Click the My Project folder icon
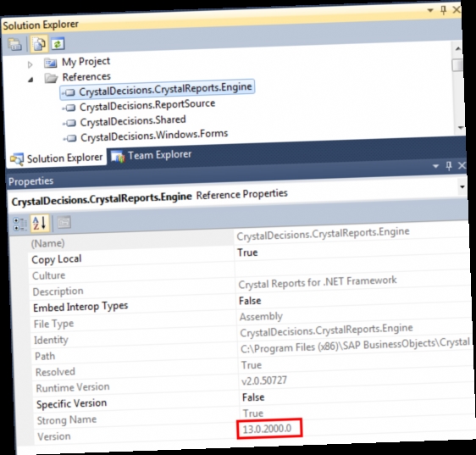This screenshot has width=476, height=455. click(50, 63)
